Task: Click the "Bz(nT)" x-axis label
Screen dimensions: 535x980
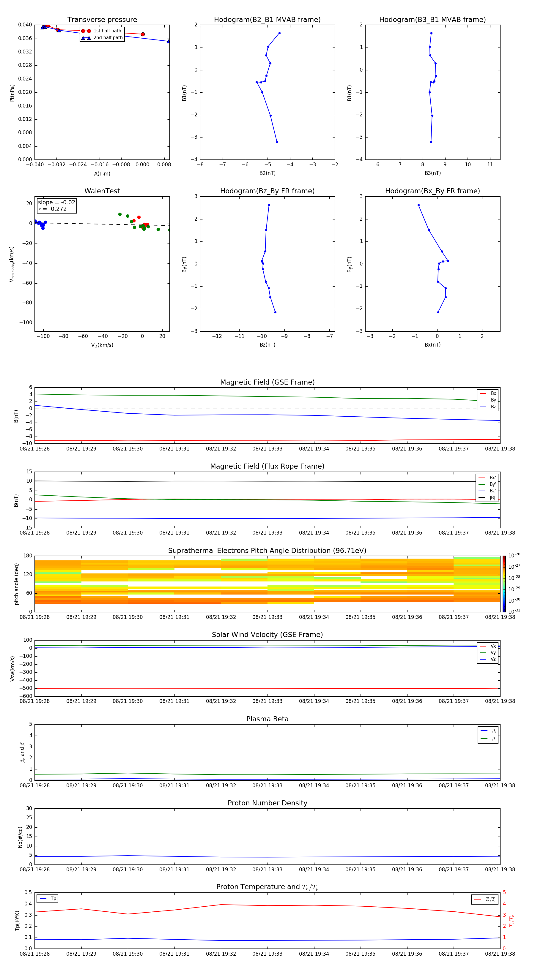Action: point(267,345)
